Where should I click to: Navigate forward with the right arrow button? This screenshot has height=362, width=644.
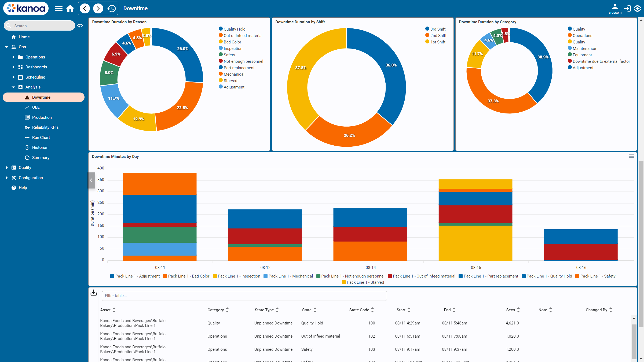pos(98,9)
